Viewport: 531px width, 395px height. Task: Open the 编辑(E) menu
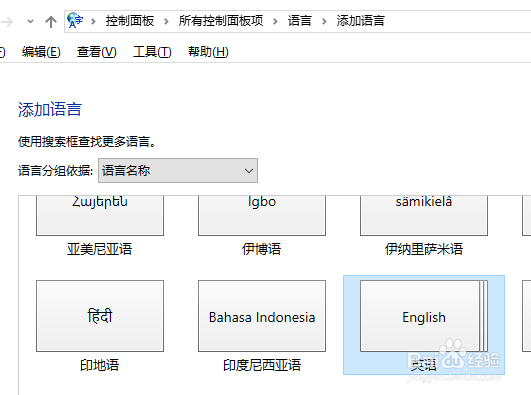pos(41,52)
